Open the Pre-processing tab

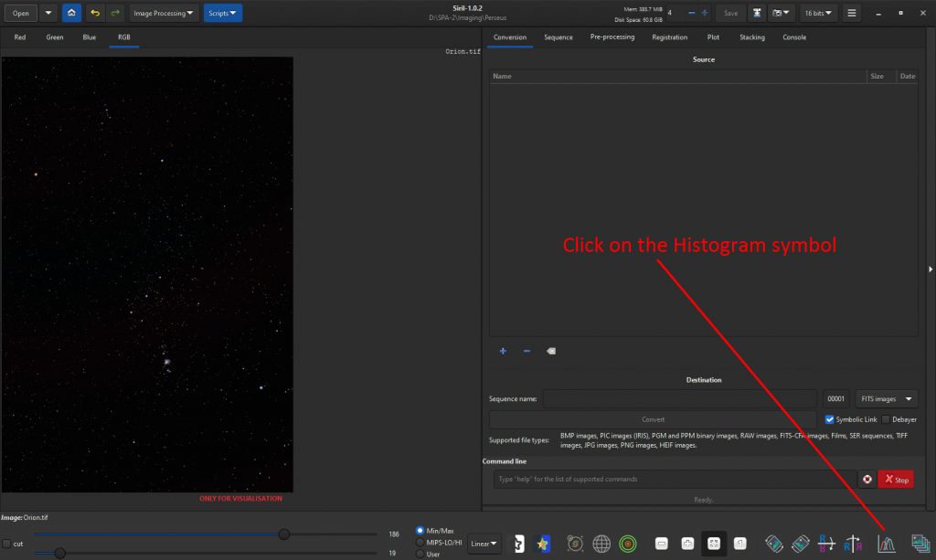[612, 37]
